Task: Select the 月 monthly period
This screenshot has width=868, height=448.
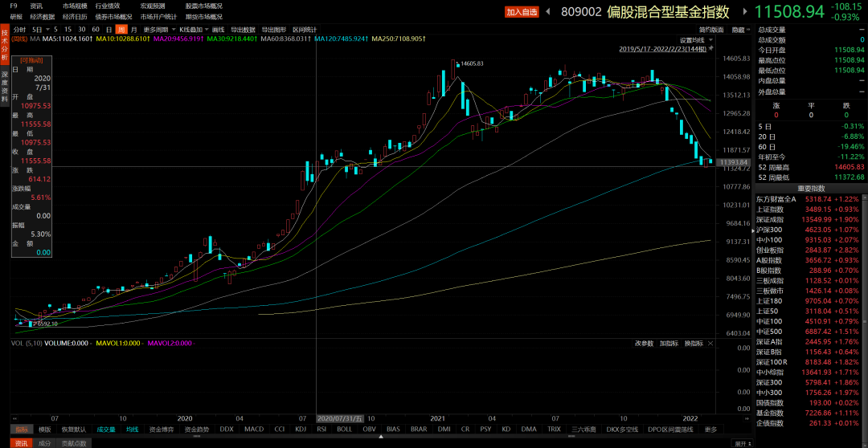Action: [133, 30]
